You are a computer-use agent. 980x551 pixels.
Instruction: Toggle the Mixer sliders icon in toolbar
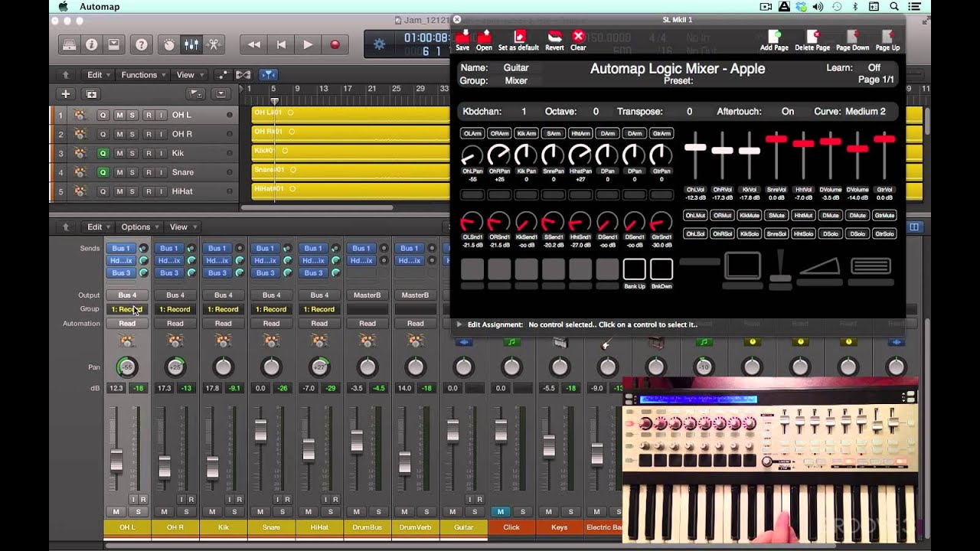click(191, 44)
